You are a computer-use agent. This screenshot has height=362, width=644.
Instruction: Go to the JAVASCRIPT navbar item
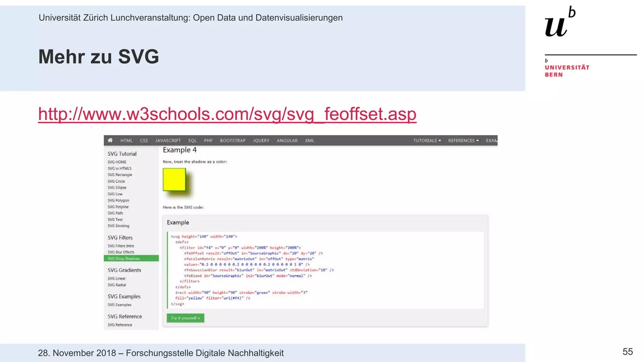pyautogui.click(x=168, y=140)
